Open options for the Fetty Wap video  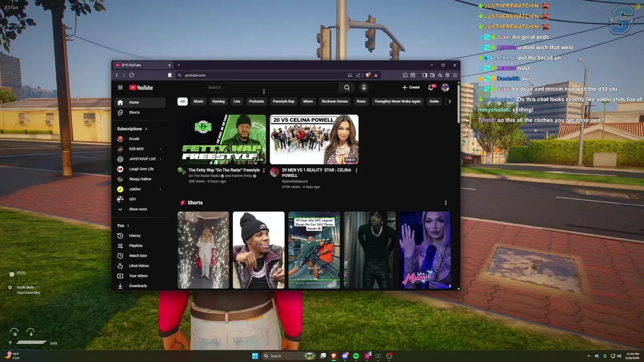pyautogui.click(x=264, y=170)
